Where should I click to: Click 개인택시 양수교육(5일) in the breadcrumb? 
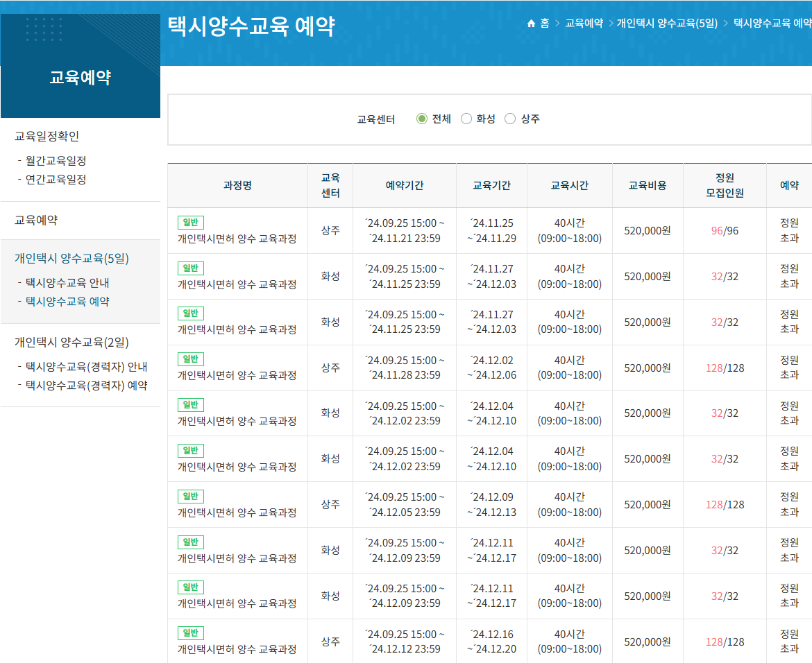tap(667, 24)
